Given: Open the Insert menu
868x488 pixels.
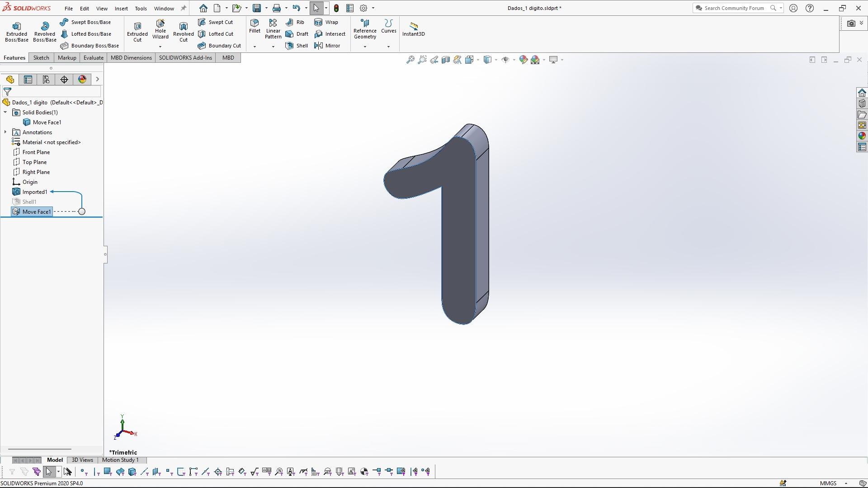Looking at the screenshot, I should click(x=121, y=8).
